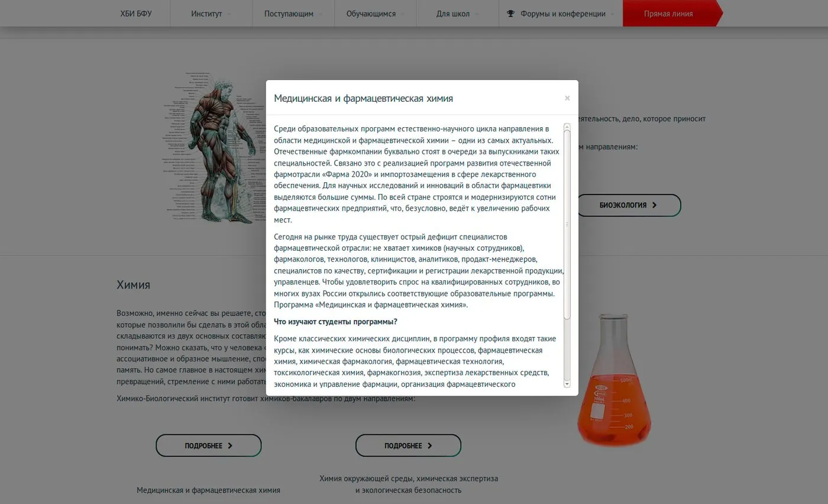Go to ХБИ БФУ home link
828x504 pixels.
pos(136,14)
